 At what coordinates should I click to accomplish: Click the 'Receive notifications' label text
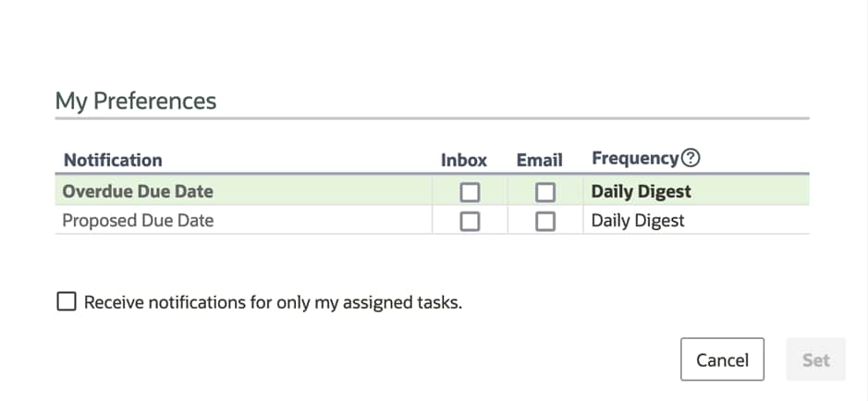273,302
